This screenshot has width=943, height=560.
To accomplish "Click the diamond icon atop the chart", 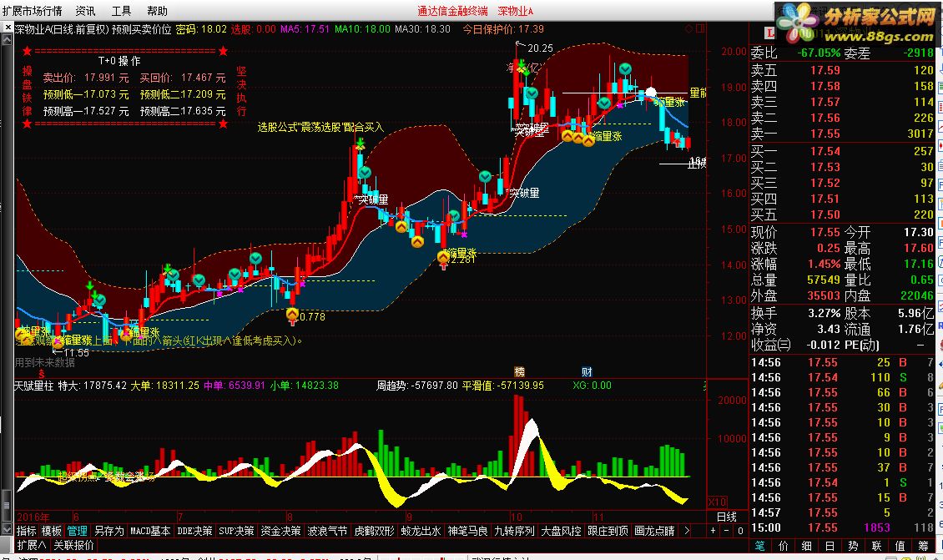I will click(x=689, y=29).
